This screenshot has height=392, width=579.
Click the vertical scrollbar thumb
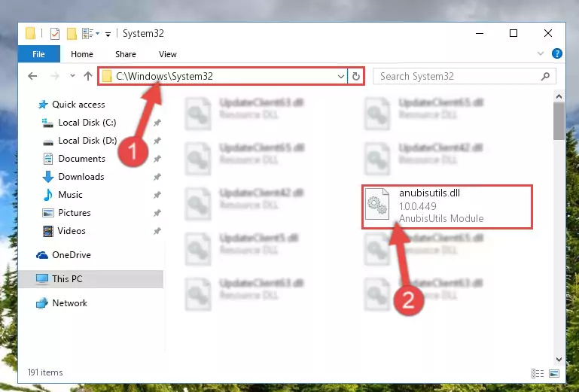[559, 121]
